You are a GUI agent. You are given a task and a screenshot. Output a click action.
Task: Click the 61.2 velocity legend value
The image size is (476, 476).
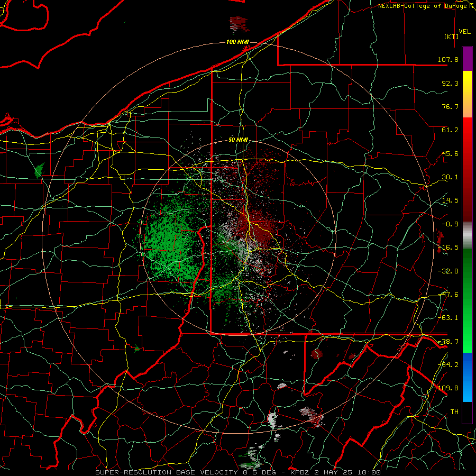point(450,130)
